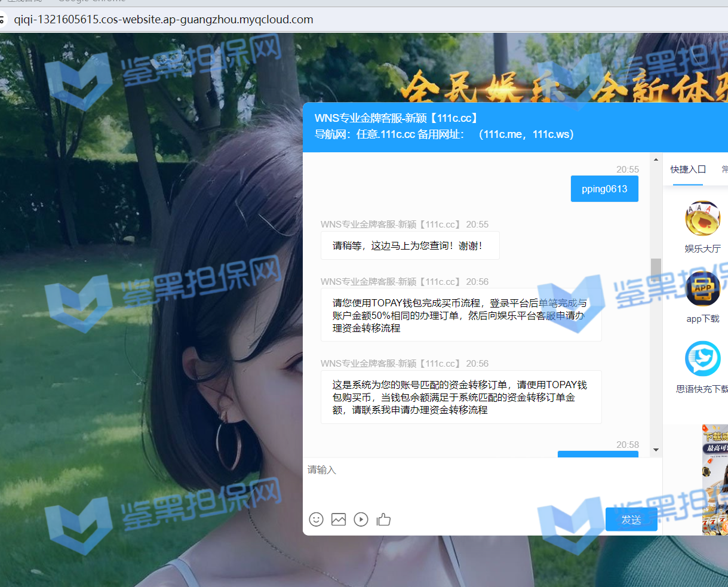
Task: Click the video play icon below input
Action: tap(361, 520)
